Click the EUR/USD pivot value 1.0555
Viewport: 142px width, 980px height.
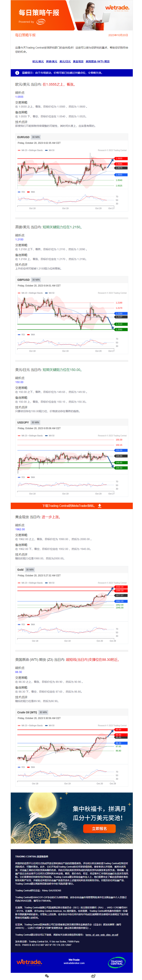pyautogui.click(x=19, y=97)
